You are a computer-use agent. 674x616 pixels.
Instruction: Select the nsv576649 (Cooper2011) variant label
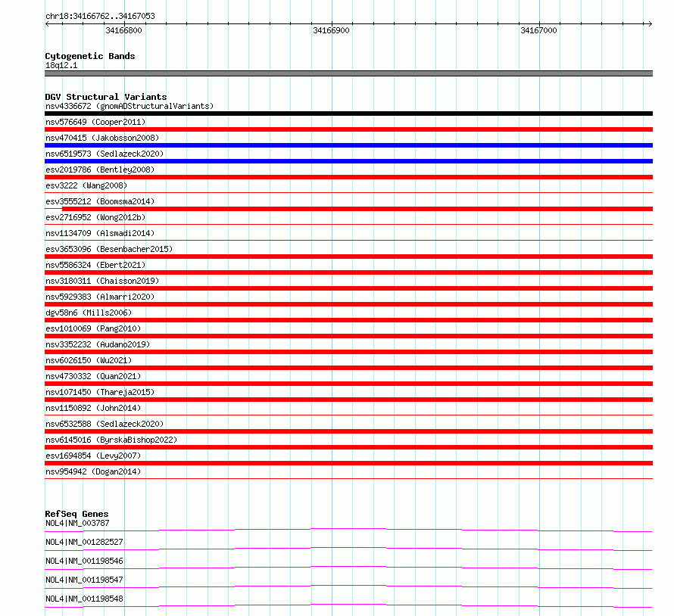pos(95,122)
